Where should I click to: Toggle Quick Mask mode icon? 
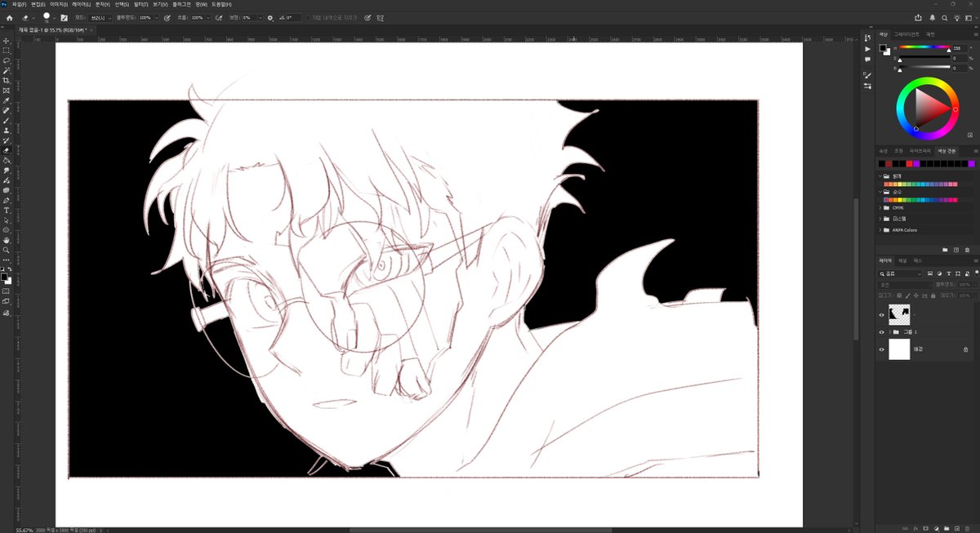tap(7, 291)
